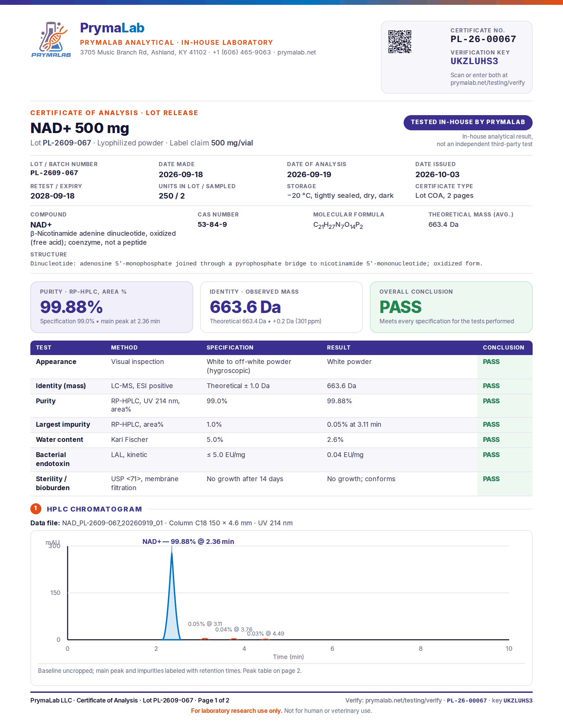Click the Appearance row's PASS cell

click(505, 367)
